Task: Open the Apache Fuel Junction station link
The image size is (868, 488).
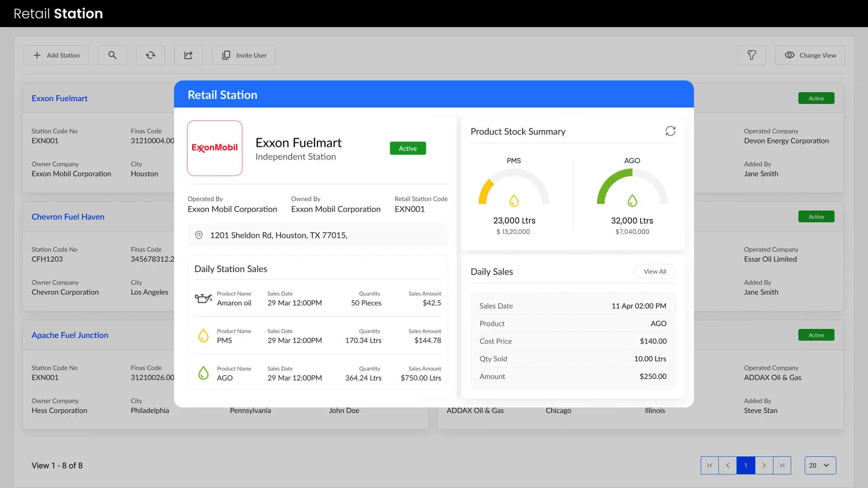Action: pyautogui.click(x=70, y=335)
